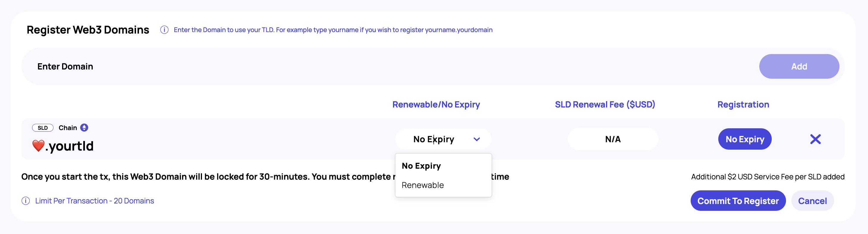
Task: Click Commit To Register button
Action: [738, 201]
